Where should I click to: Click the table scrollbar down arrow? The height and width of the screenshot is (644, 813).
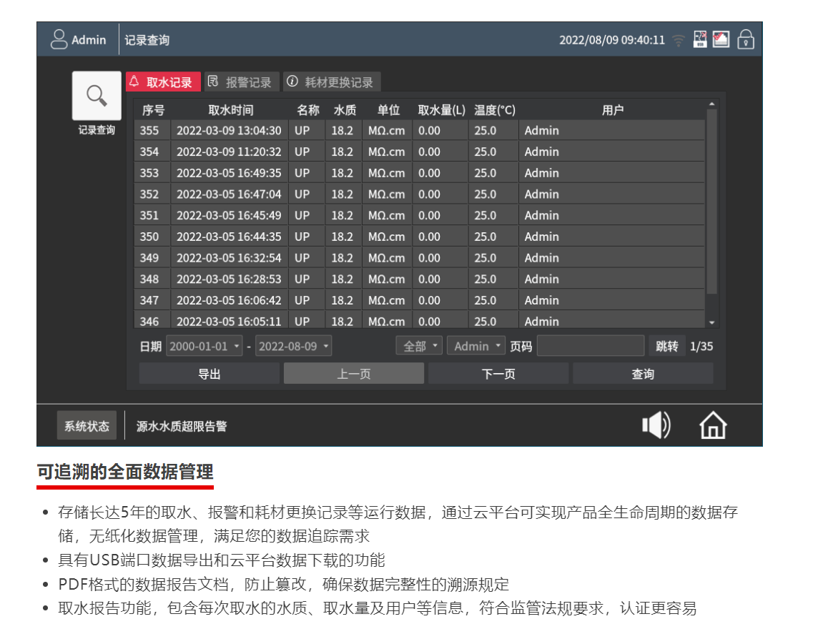point(712,322)
